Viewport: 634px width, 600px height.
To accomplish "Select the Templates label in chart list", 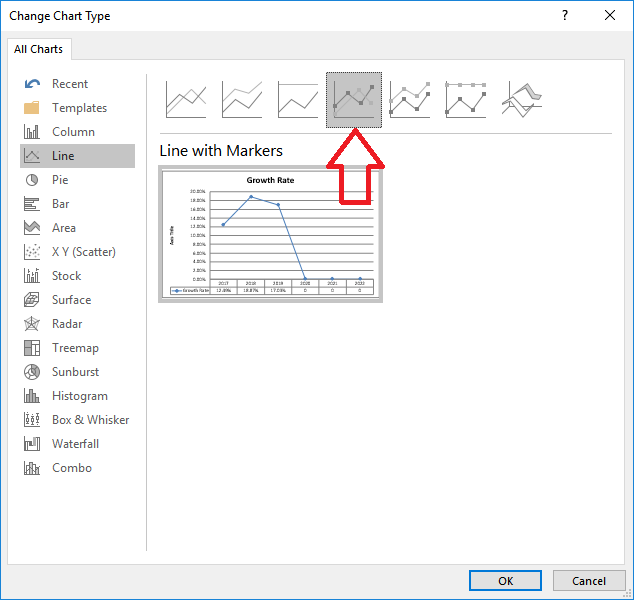I will (x=80, y=108).
